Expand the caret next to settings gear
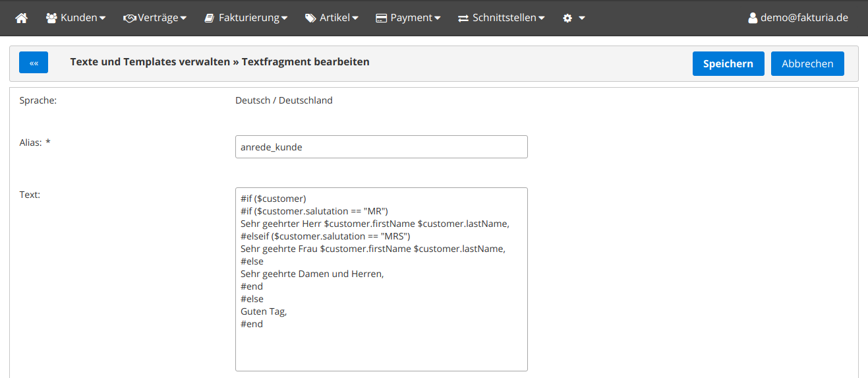The height and width of the screenshot is (378, 868). [582, 18]
